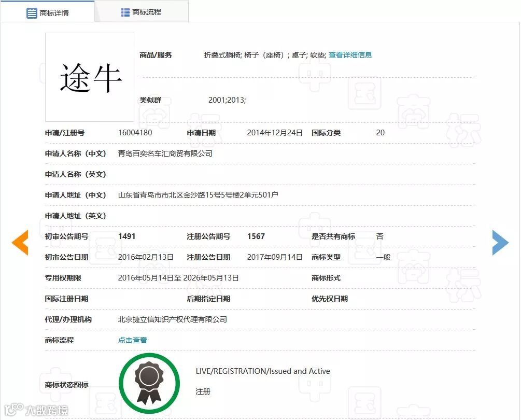Go to next trademark with blue arrow
Screen dimensions: 521x420
point(500,243)
